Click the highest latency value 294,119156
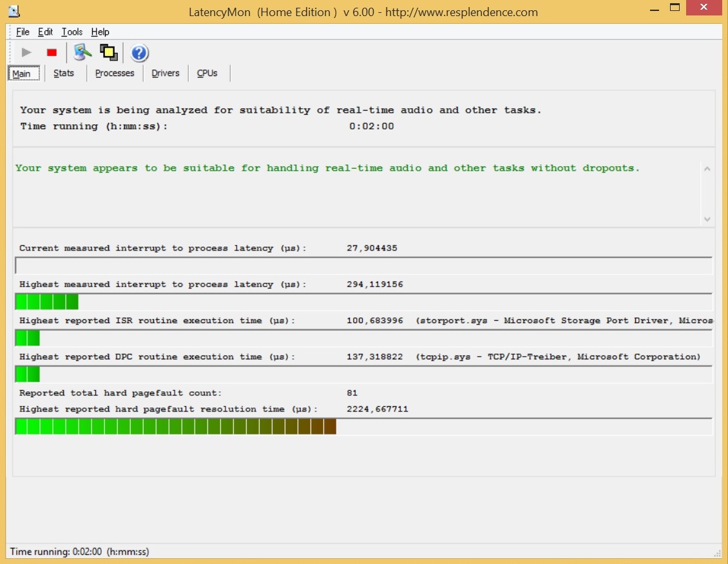This screenshot has width=728, height=564. tap(375, 285)
